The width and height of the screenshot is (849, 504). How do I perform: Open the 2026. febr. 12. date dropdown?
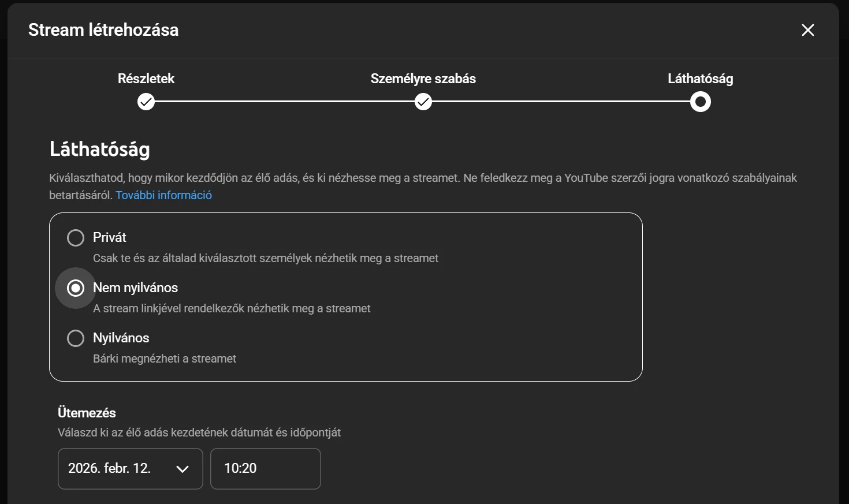[x=110, y=468]
